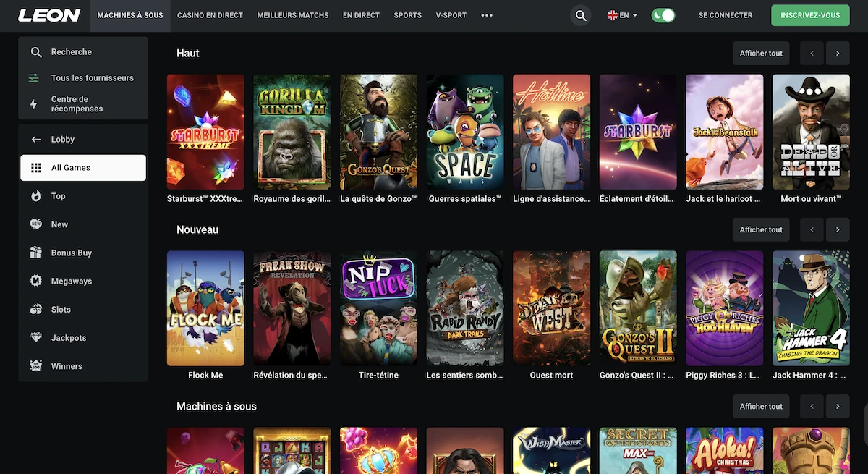Open the Sports section

pos(407,14)
